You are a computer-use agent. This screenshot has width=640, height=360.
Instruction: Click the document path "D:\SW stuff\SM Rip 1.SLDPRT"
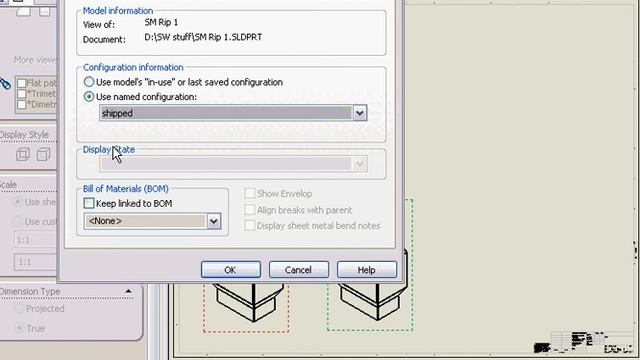[x=203, y=37]
